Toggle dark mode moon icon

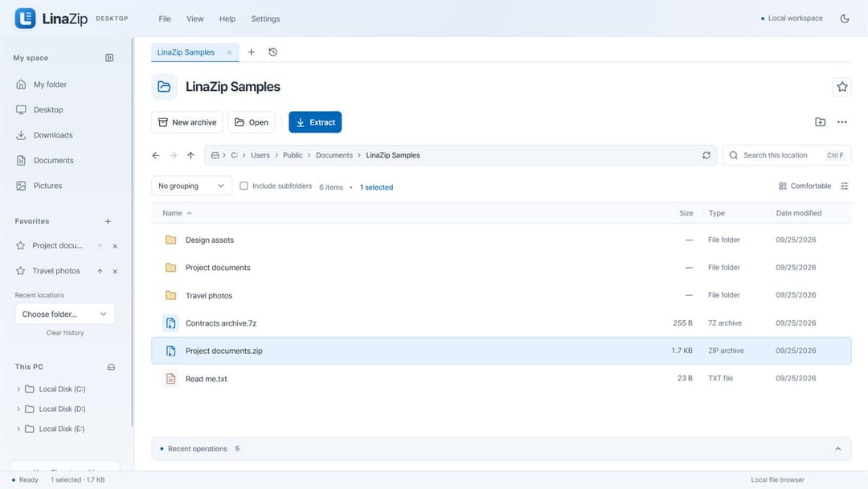(845, 18)
